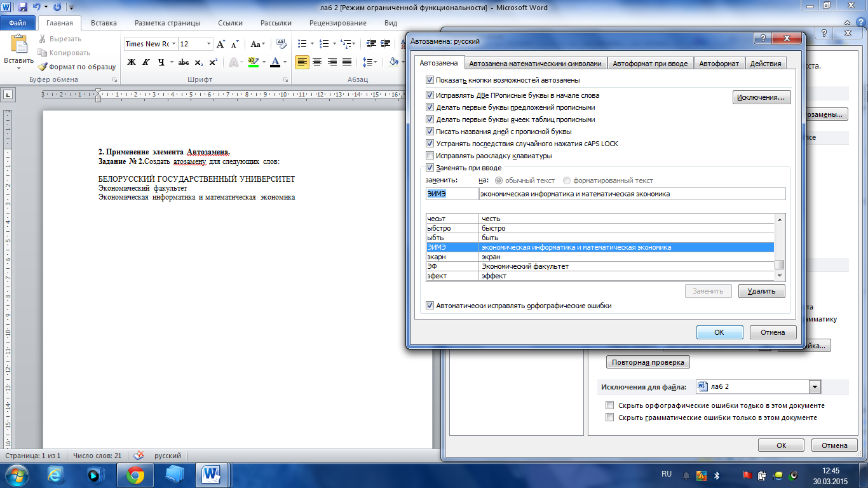Click the Grow Font icon
This screenshot has height=488, width=868.
pyautogui.click(x=221, y=44)
